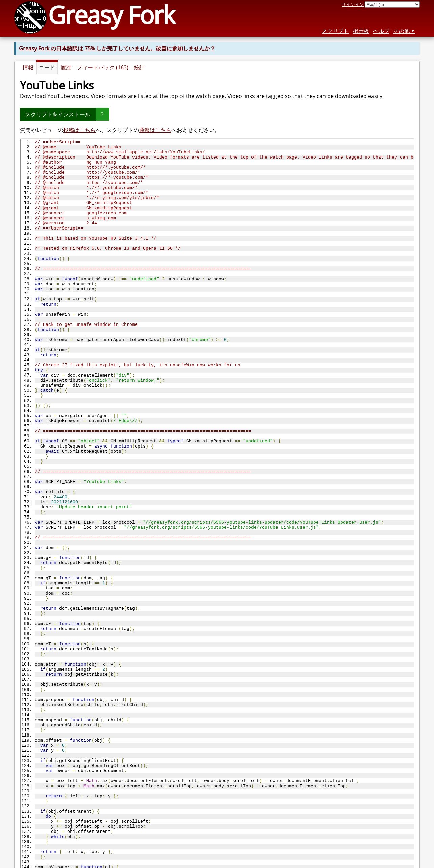Image resolution: width=434 pixels, height=868 pixels.
Task: Click the 'ts: 2021121600' code line
Action: tap(60, 502)
